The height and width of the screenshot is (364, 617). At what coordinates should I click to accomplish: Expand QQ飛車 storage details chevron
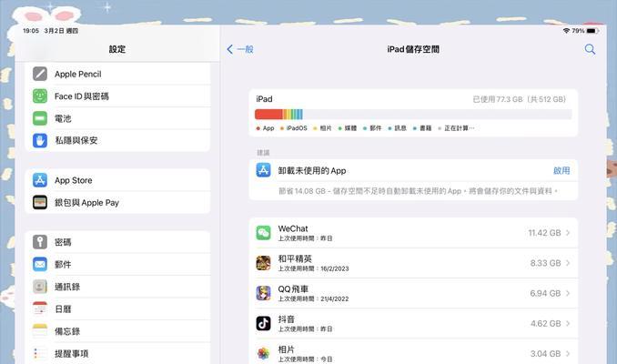tap(568, 293)
